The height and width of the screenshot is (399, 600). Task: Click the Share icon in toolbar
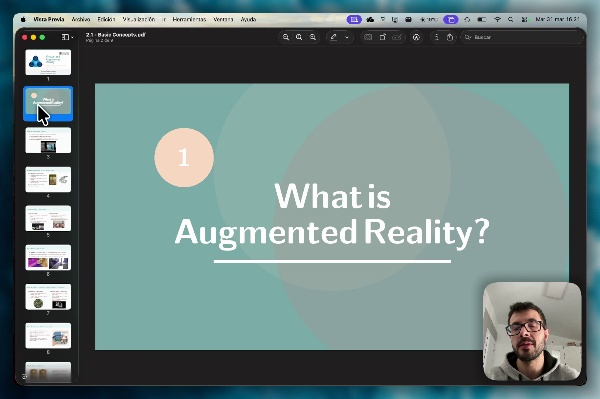[450, 37]
